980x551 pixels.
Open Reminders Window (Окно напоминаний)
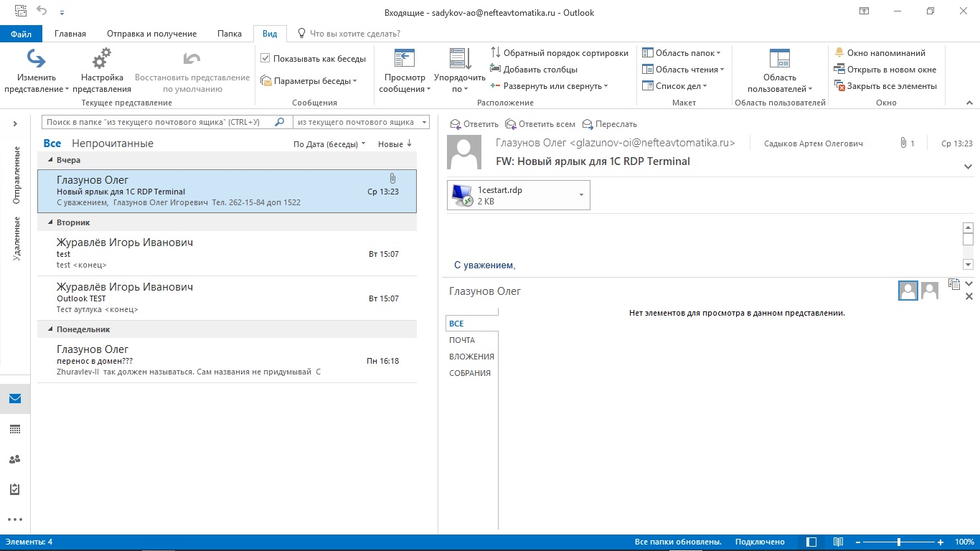click(880, 53)
